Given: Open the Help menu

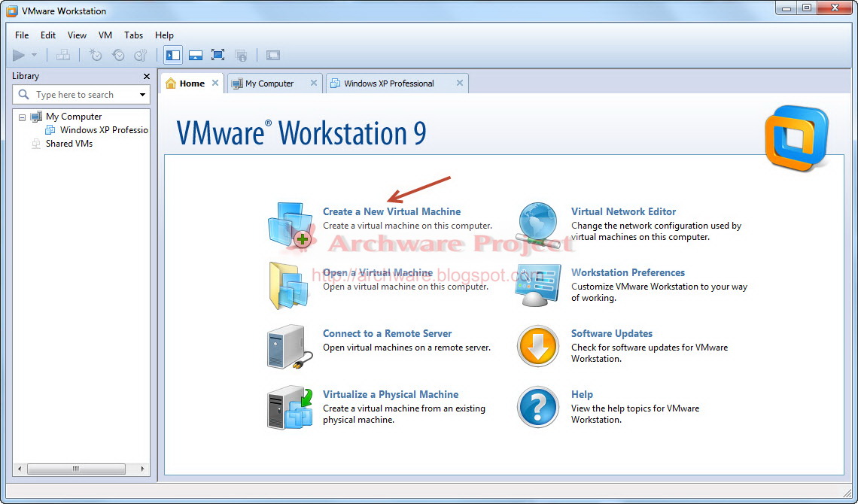Looking at the screenshot, I should (164, 35).
